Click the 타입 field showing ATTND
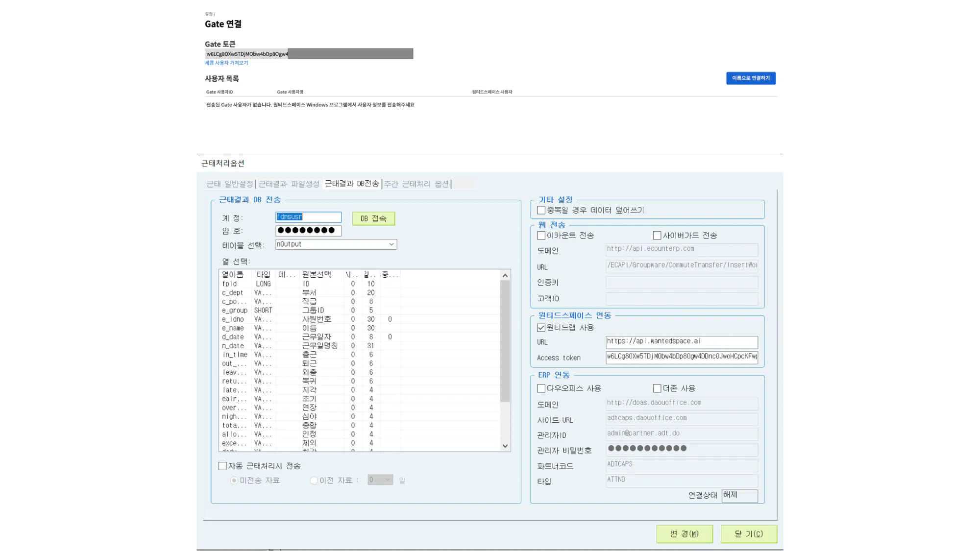The width and height of the screenshot is (980, 551). pyautogui.click(x=682, y=480)
